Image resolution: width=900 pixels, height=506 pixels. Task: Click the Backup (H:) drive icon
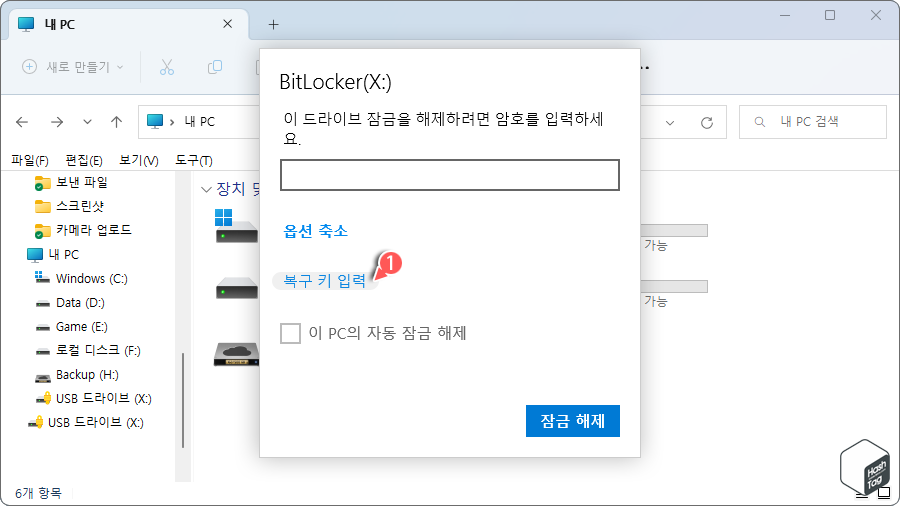pyautogui.click(x=42, y=377)
